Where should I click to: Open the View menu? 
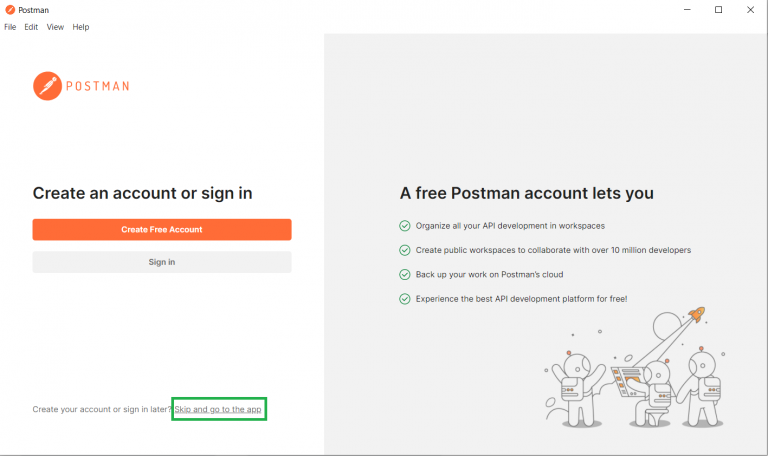point(55,27)
